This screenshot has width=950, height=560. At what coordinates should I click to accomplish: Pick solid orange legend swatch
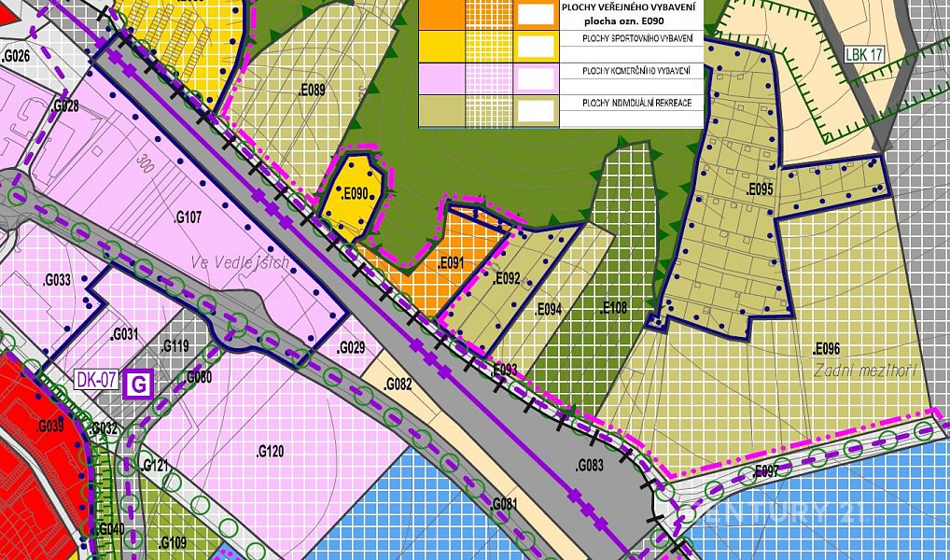tap(441, 15)
